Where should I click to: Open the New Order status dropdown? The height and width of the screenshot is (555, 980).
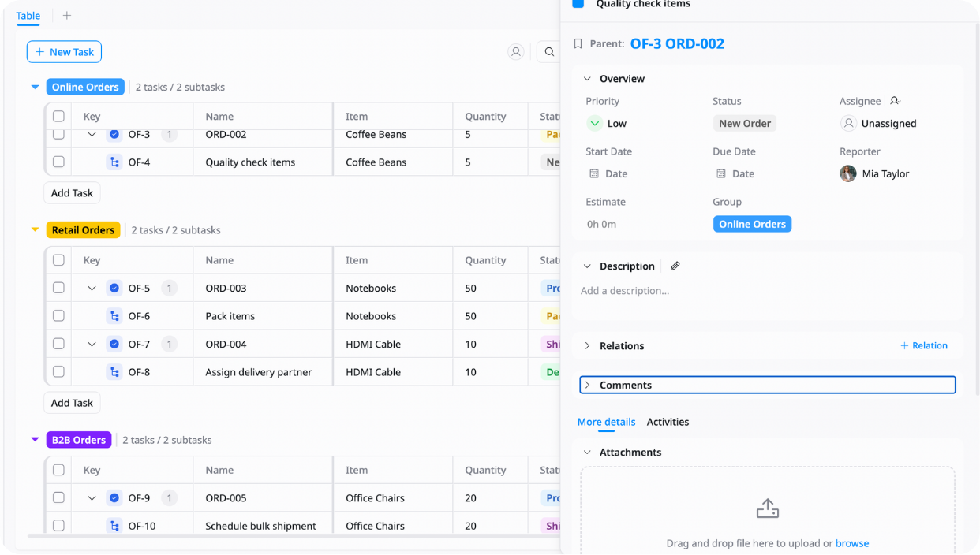point(745,123)
